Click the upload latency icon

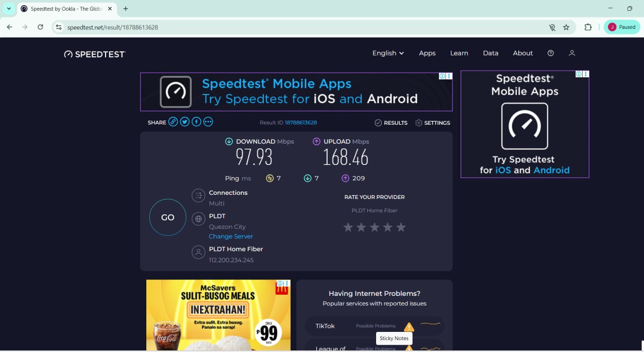345,178
